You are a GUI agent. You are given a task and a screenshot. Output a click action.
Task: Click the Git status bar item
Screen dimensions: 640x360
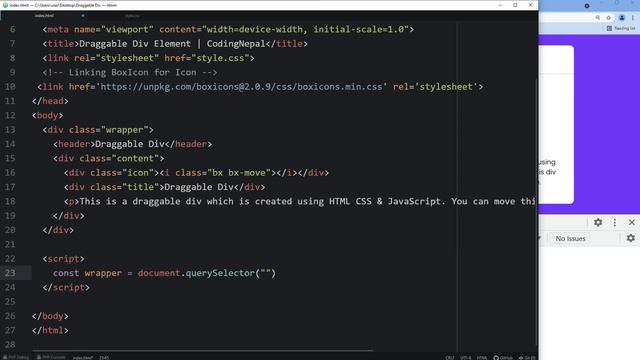(527, 358)
